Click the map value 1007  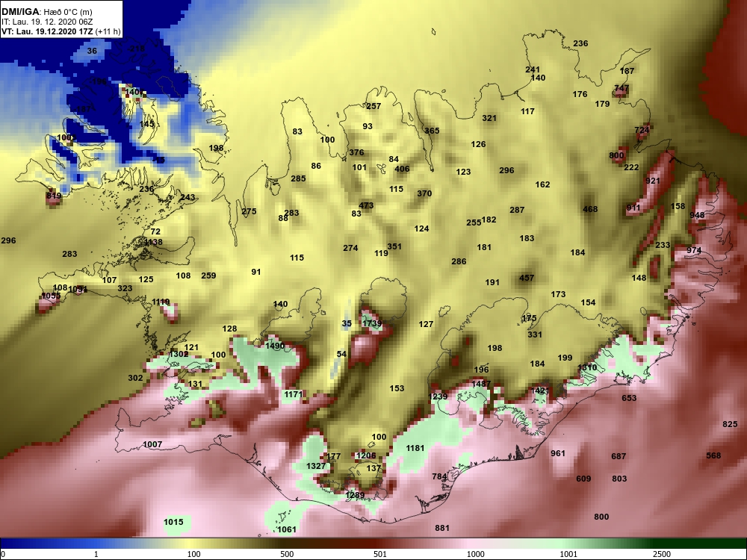(152, 444)
